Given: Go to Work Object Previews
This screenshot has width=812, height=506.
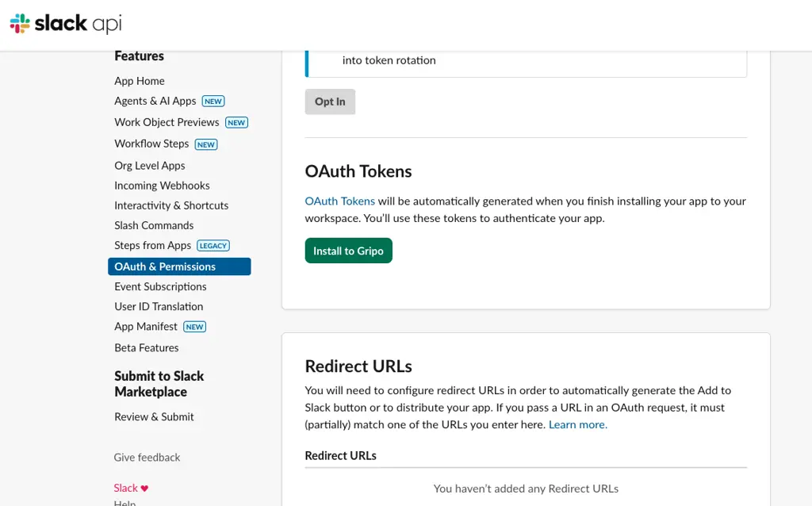Looking at the screenshot, I should click(167, 122).
